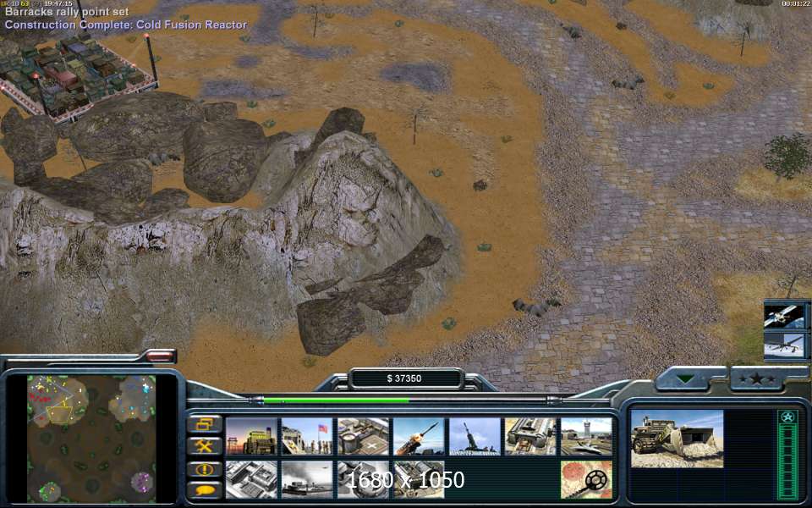Viewport: 812px width, 508px height.
Task: Select idle worker with hammer-and-wrench button
Action: 204,446
